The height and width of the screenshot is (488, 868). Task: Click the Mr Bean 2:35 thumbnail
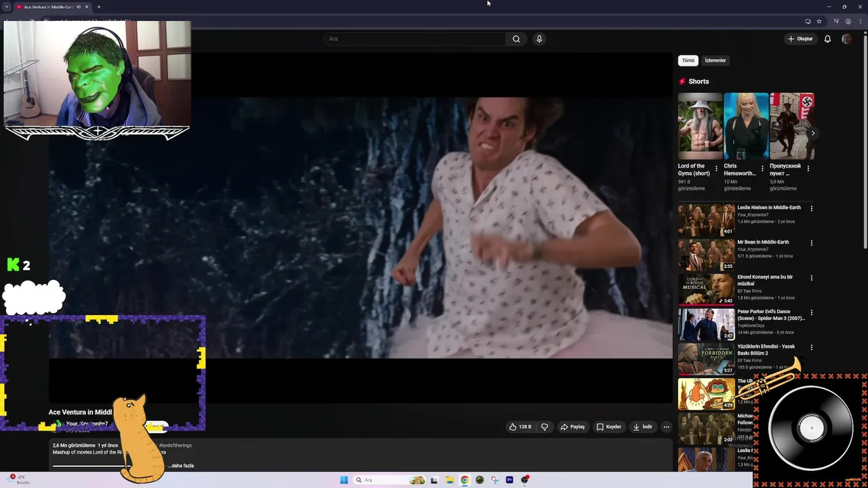click(x=706, y=254)
